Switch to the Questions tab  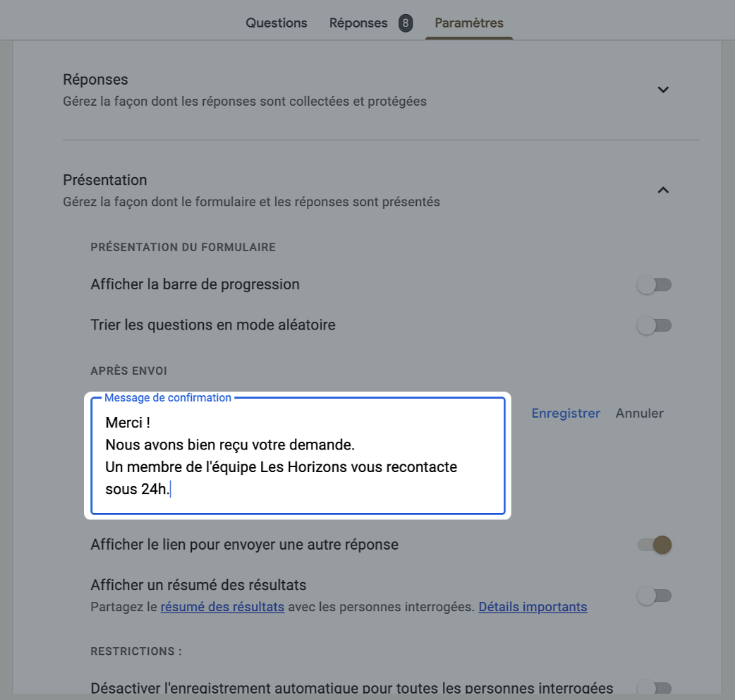[x=277, y=23]
